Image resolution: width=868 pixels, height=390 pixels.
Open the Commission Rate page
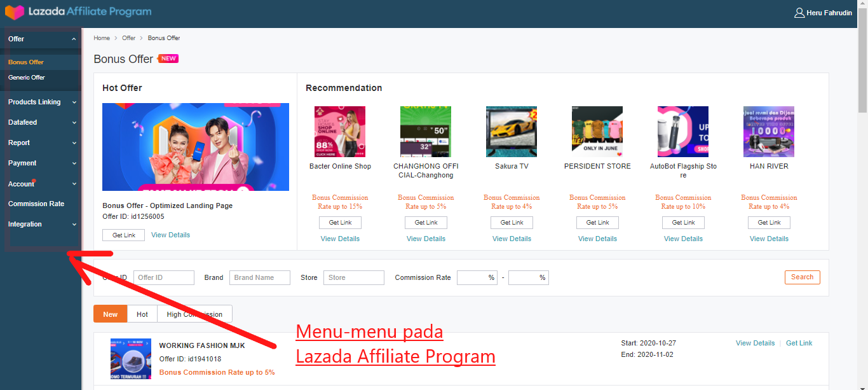click(35, 204)
